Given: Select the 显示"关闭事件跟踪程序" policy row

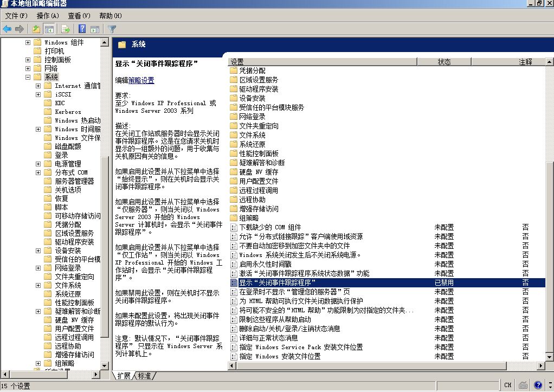Looking at the screenshot, I should (387, 282).
